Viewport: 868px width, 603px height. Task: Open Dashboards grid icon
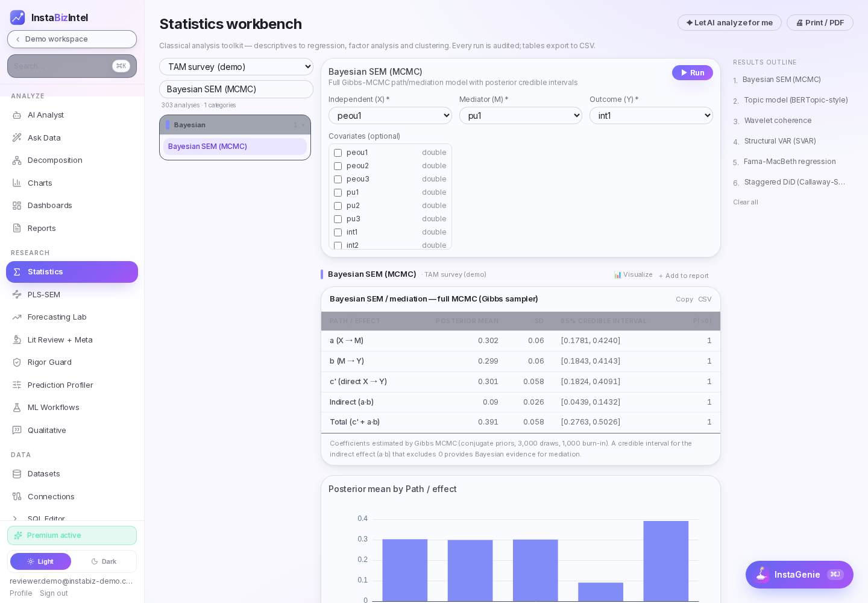(17, 206)
